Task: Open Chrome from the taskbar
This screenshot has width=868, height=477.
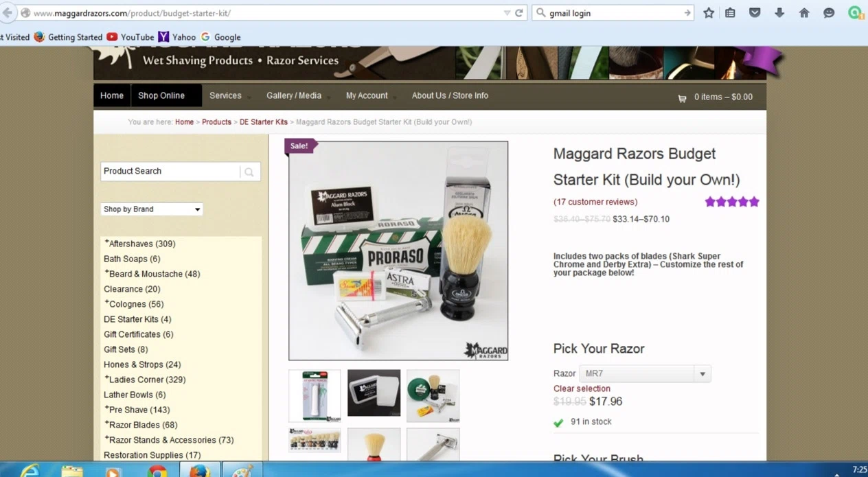Action: pyautogui.click(x=157, y=471)
